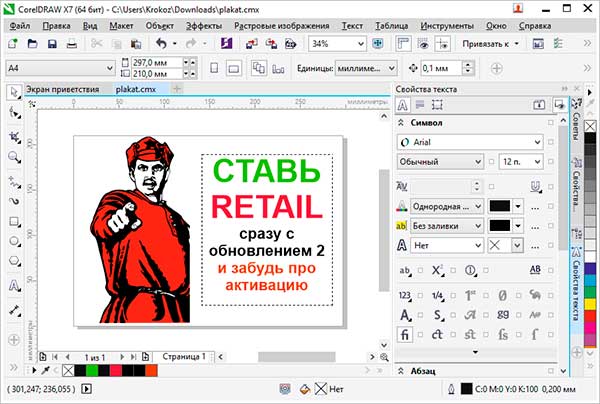Toggle the standard ligatures fi button
600x404 pixels.
tap(404, 334)
